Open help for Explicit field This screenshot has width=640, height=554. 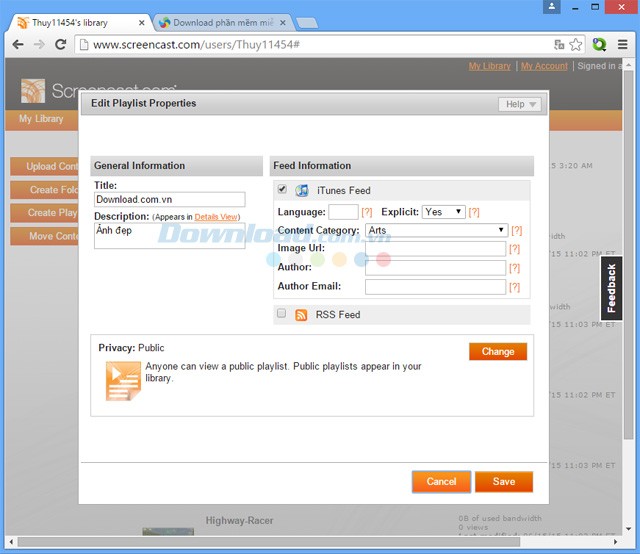(474, 212)
